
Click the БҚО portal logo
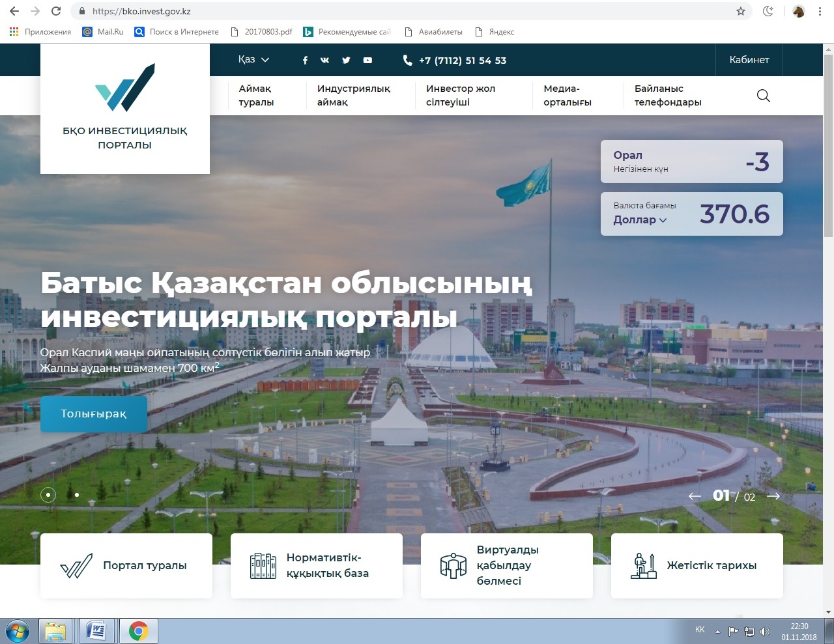125,108
